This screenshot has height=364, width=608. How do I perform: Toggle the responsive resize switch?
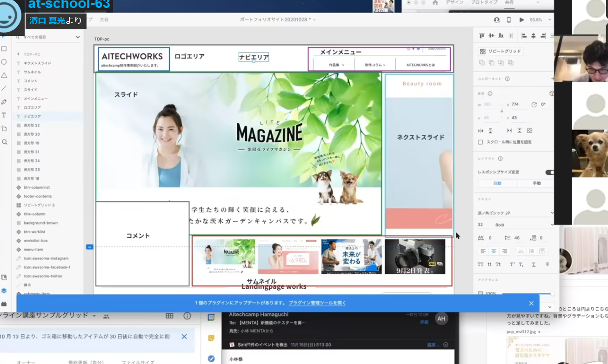coord(550,172)
